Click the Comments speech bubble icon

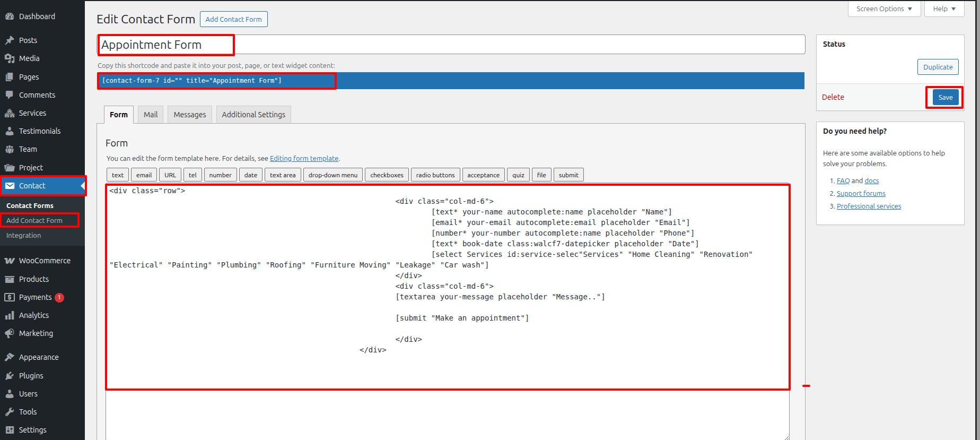[x=10, y=95]
